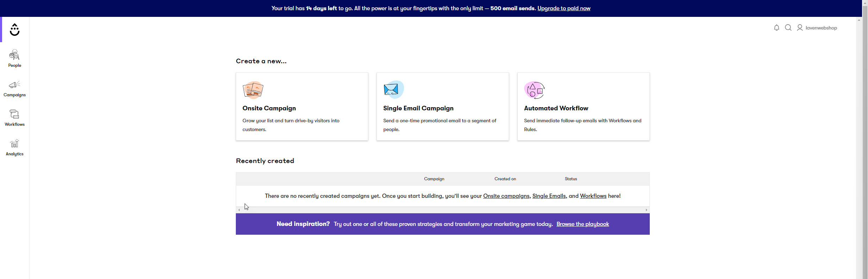Open notifications bell icon

click(x=776, y=28)
